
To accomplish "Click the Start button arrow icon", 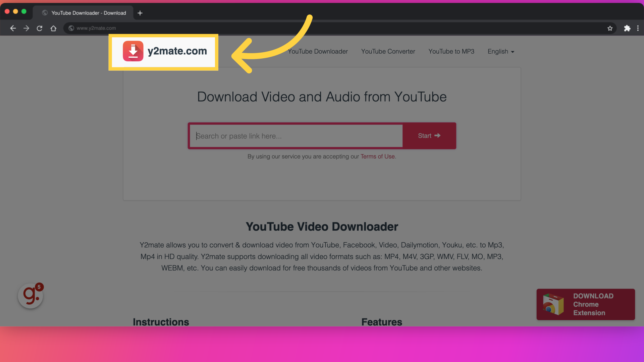I will pos(437,135).
